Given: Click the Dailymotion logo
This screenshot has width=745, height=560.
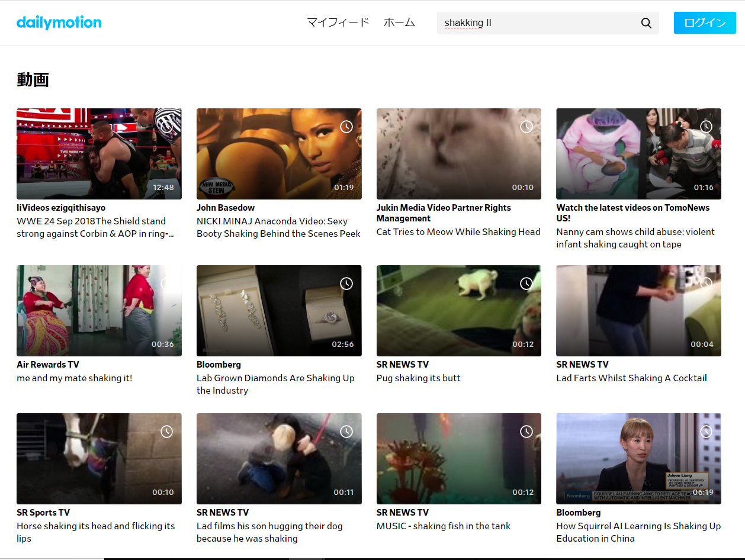Looking at the screenshot, I should coord(59,22).
